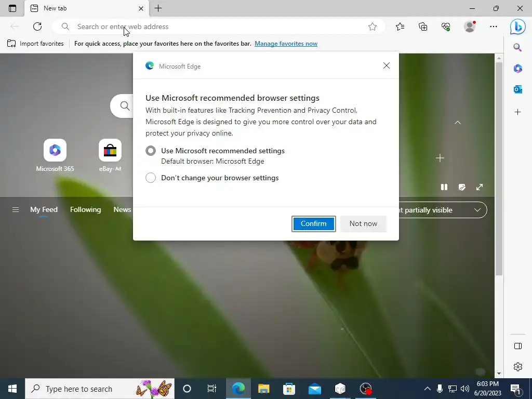Add this page to favorites star
This screenshot has width=532, height=399.
click(x=373, y=26)
